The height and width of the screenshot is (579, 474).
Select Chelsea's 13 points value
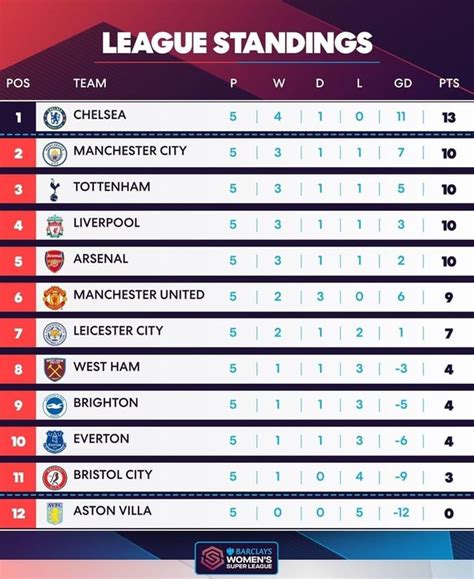pyautogui.click(x=449, y=117)
